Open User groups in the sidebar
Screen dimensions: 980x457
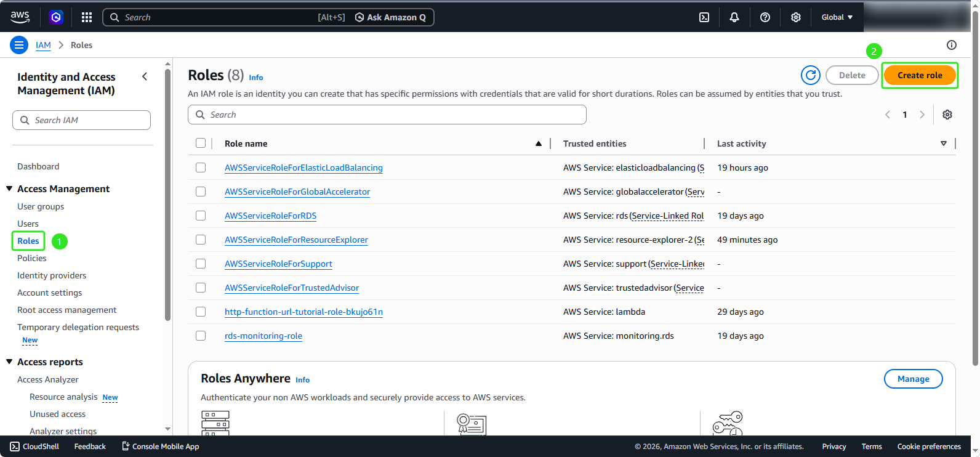coord(41,206)
